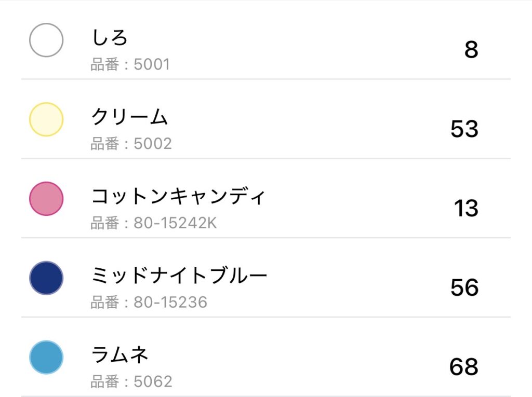Select product number 80-15242K
532x397 pixels.
154,223
